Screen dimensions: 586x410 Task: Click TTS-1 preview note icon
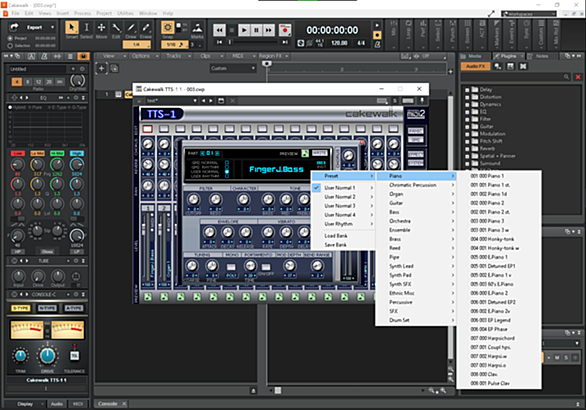(305, 153)
